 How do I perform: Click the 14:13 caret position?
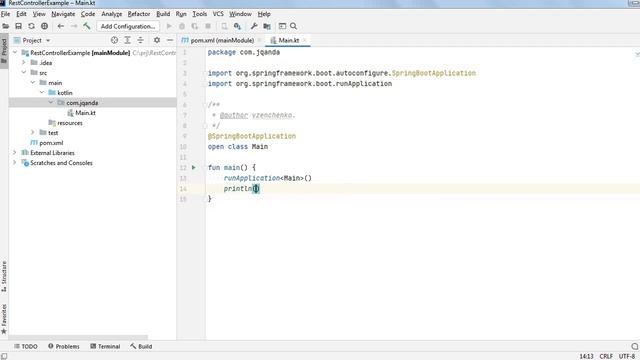(x=586, y=356)
